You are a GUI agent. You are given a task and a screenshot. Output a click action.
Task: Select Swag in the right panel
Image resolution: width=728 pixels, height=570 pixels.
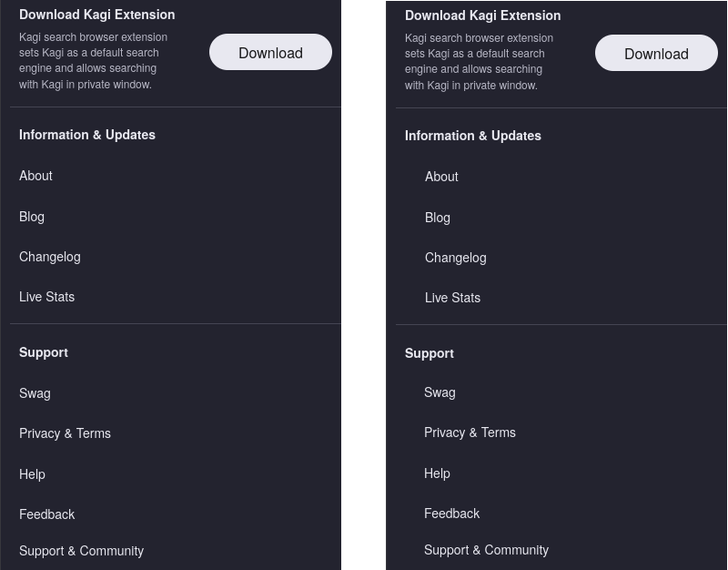click(x=440, y=392)
